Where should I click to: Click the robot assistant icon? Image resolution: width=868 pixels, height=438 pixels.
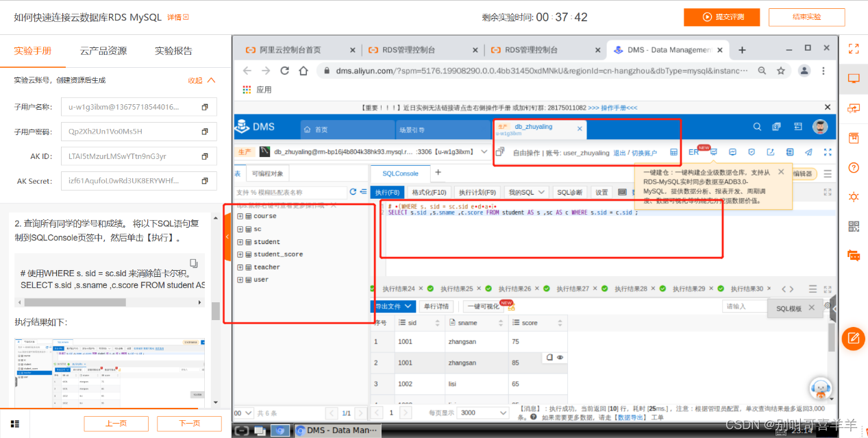pyautogui.click(x=820, y=389)
